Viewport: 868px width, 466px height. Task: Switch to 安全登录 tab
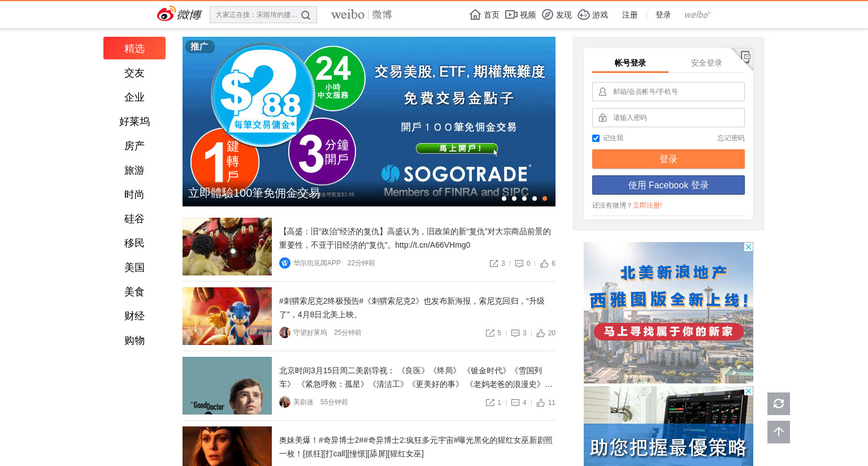(x=706, y=63)
